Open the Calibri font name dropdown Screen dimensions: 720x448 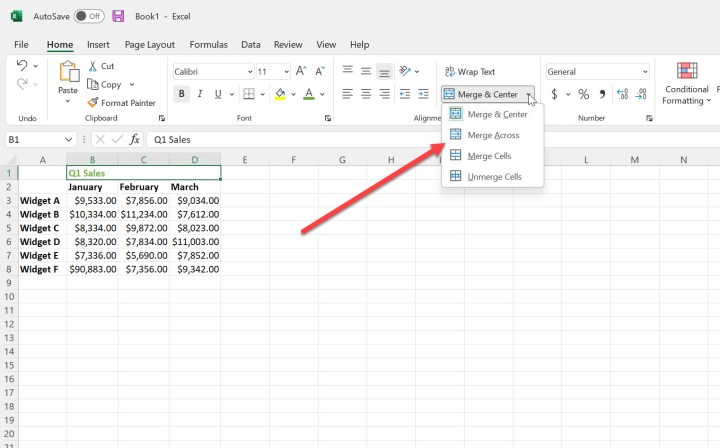pos(247,72)
